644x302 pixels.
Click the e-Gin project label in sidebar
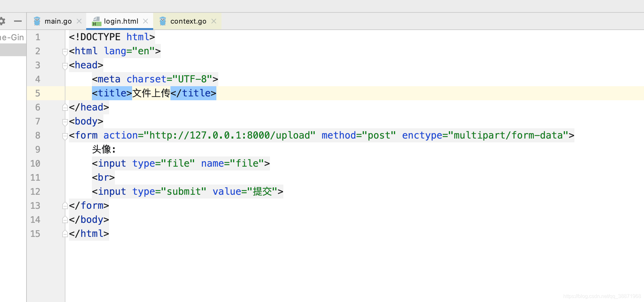coord(12,37)
